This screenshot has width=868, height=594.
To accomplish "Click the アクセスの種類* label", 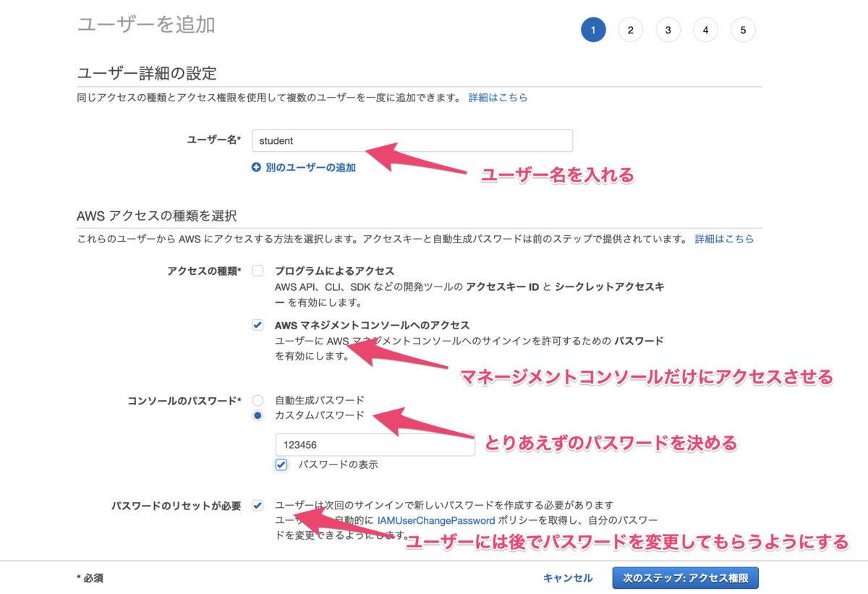I will click(204, 271).
